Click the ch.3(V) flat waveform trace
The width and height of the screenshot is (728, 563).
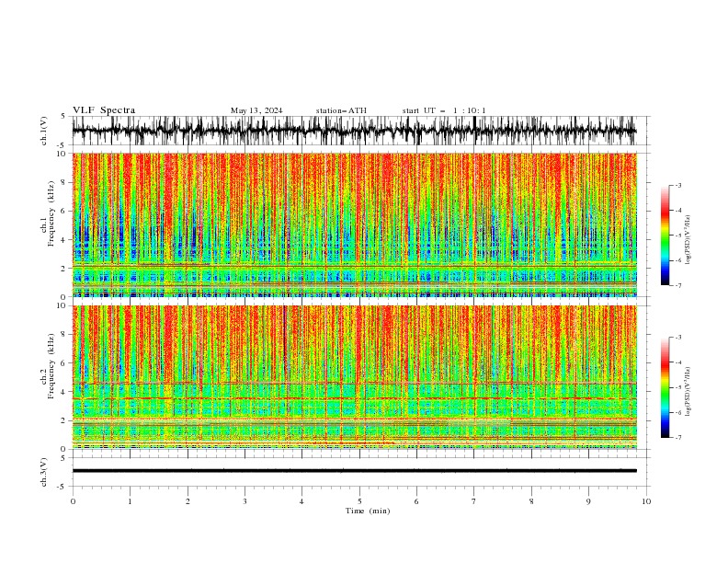pos(354,471)
